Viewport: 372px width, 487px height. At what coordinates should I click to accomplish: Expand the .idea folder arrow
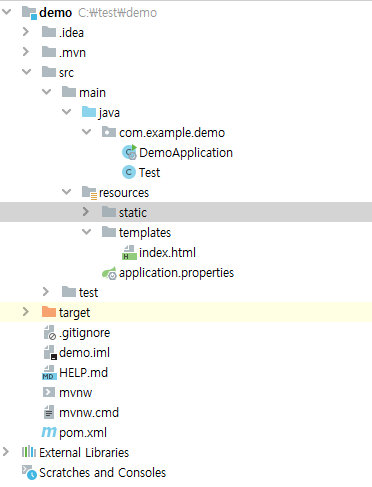pos(26,32)
